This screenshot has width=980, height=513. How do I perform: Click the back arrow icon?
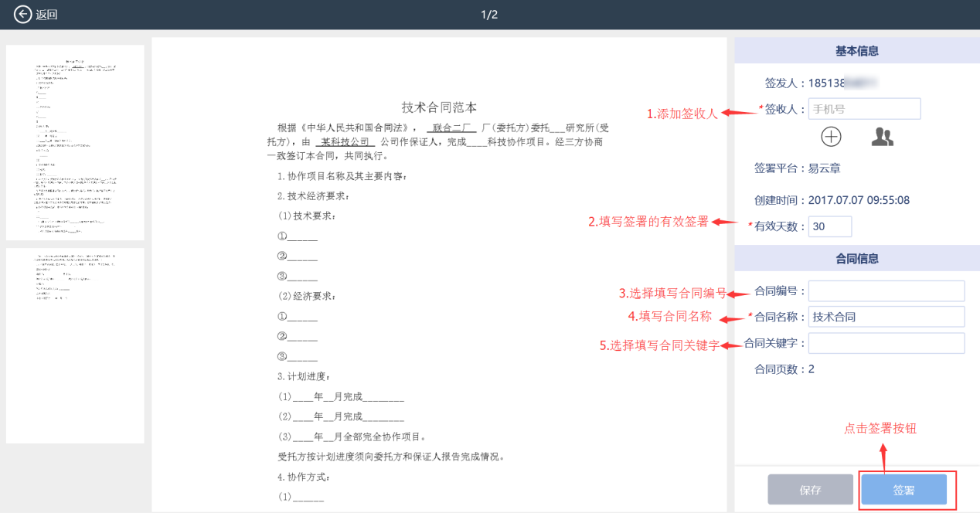(x=23, y=15)
